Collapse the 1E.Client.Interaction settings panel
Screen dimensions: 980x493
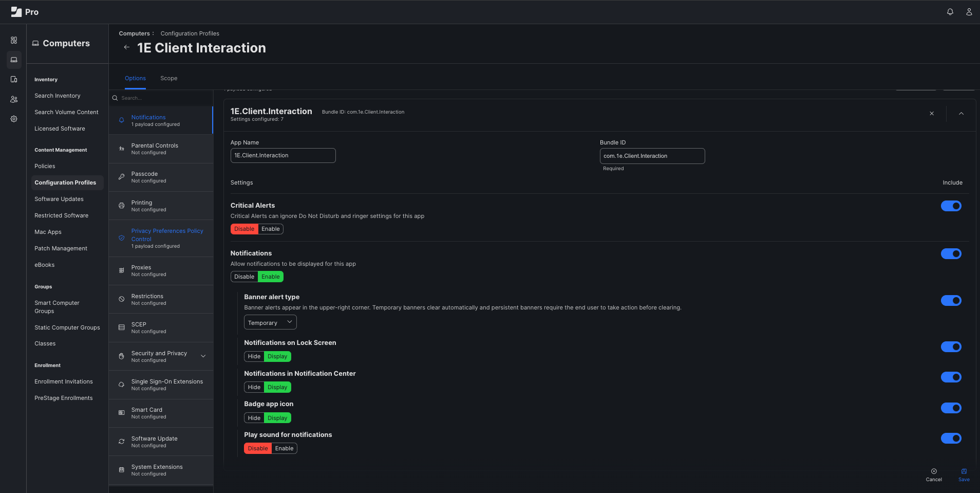pos(960,114)
